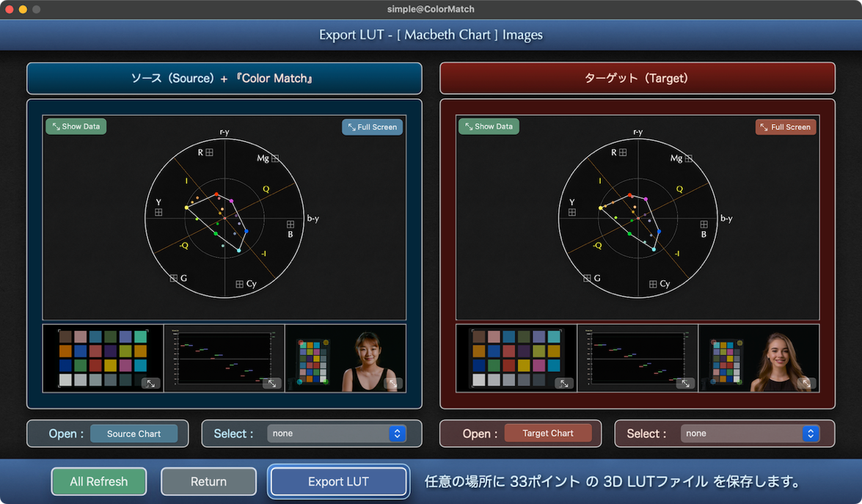Open the Target portrait image thumbnail
The height and width of the screenshot is (504, 862).
click(759, 358)
